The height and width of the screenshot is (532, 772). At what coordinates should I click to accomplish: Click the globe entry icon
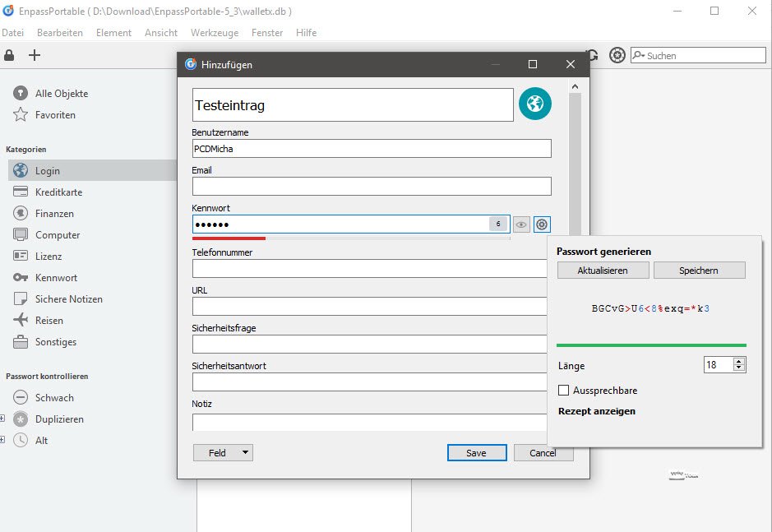point(534,104)
